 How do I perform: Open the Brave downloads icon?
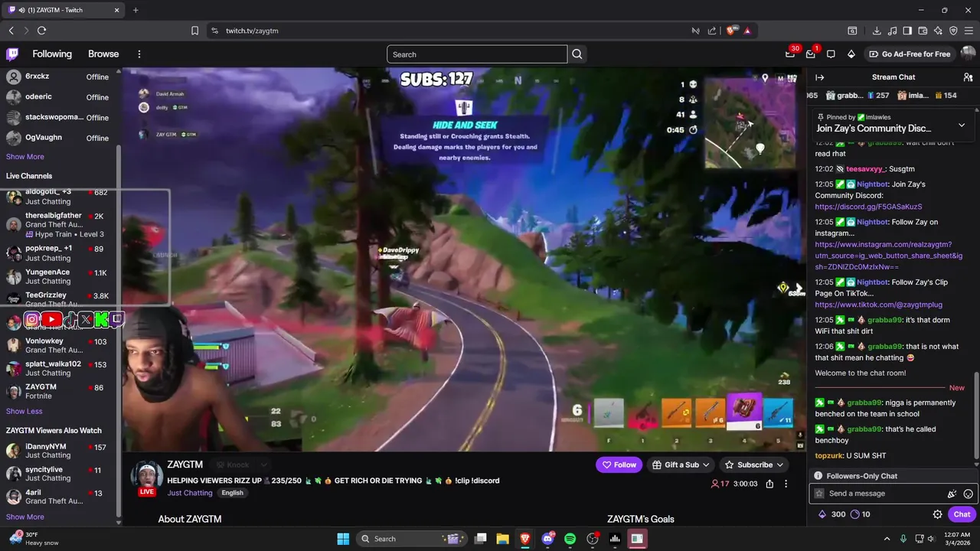877,31
